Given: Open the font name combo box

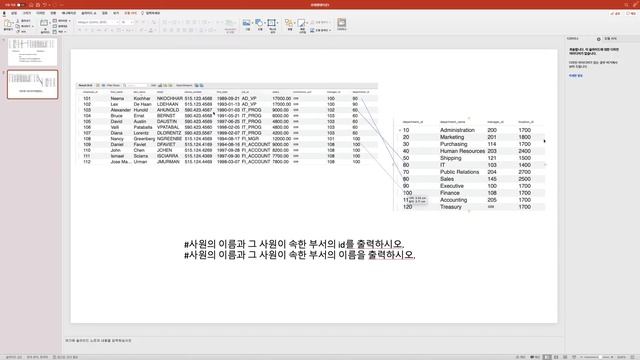Looking at the screenshot, I should click(x=98, y=22).
